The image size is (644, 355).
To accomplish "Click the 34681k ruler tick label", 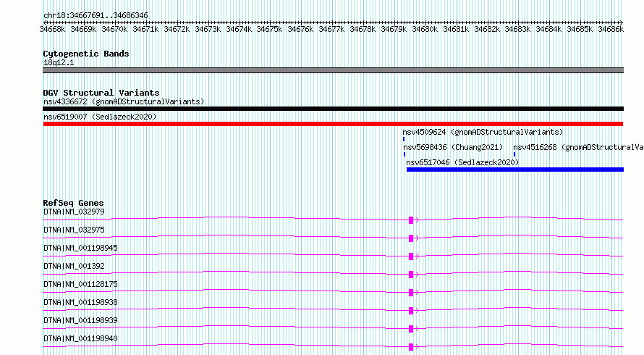I will (456, 29).
